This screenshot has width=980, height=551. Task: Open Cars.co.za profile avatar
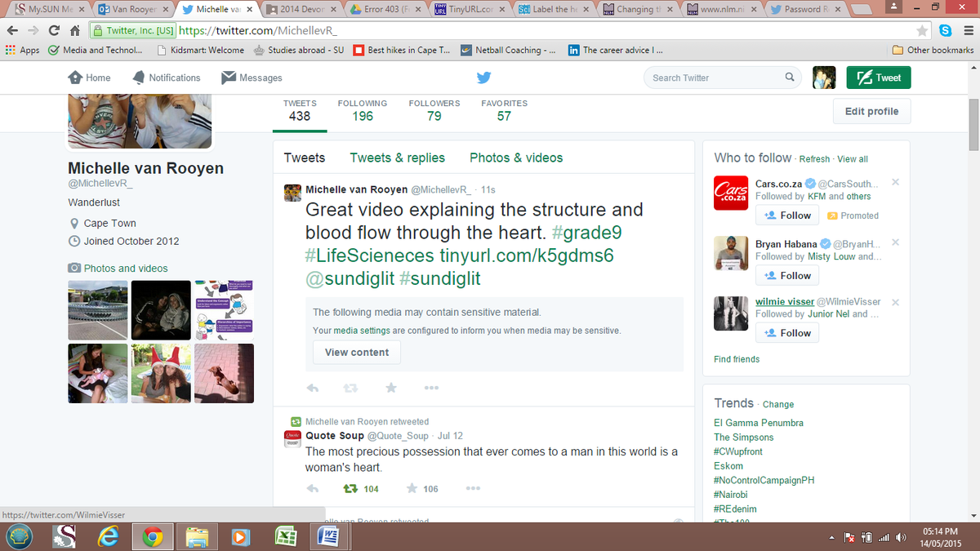pyautogui.click(x=731, y=193)
